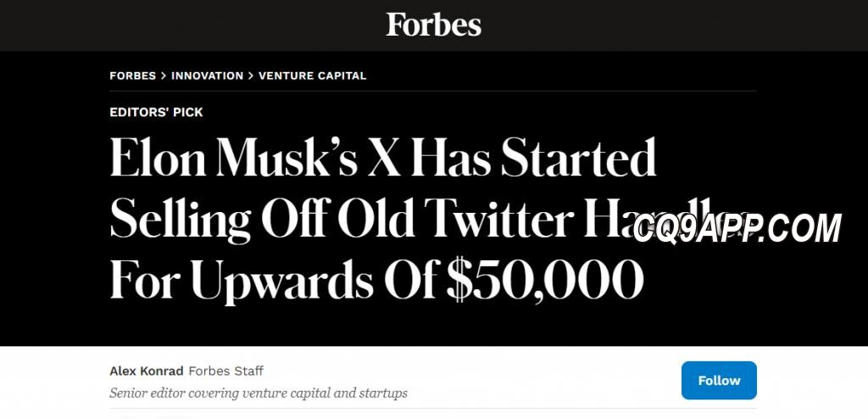Open the FORBES breadcrumb link
The height and width of the screenshot is (419, 868).
(133, 76)
